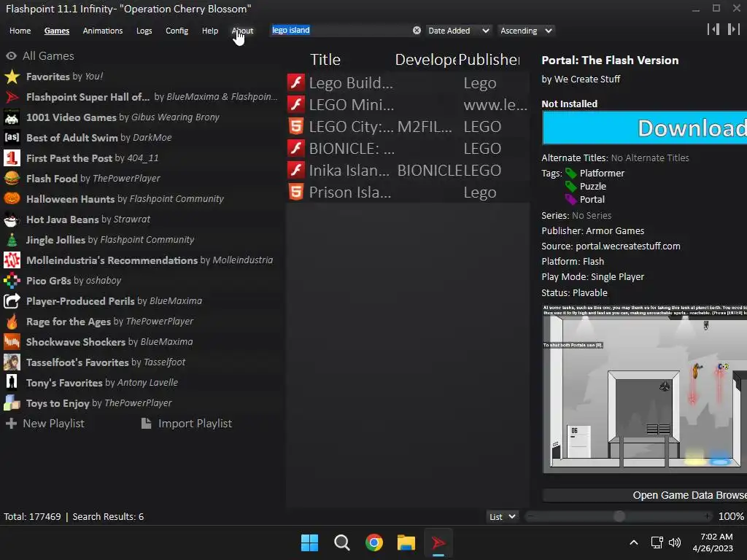Viewport: 747px width, 560px height.
Task: Click the Developer column header
Action: (425, 60)
